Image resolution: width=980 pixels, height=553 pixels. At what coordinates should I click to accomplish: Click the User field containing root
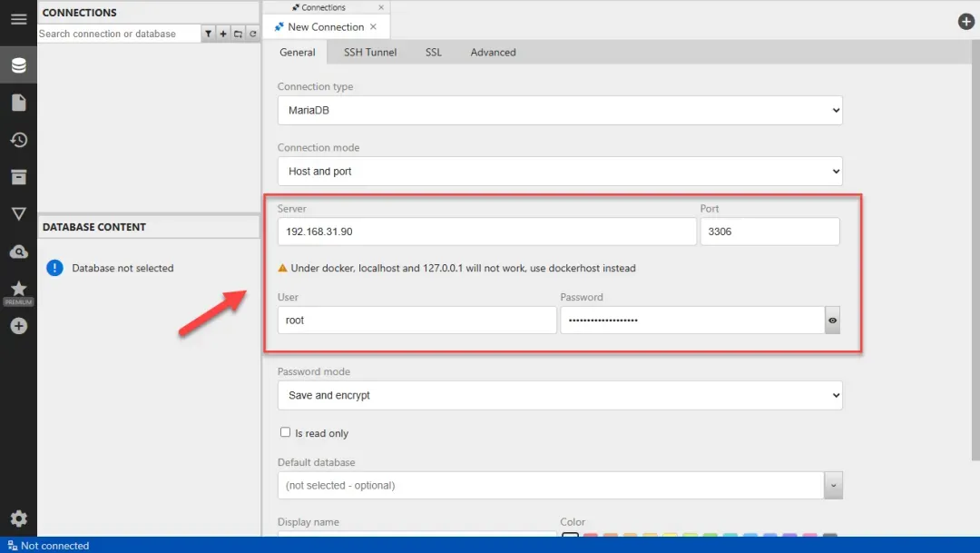[416, 321]
